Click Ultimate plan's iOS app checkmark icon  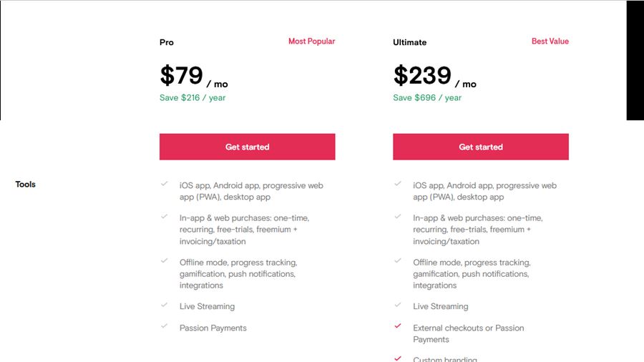coord(398,184)
